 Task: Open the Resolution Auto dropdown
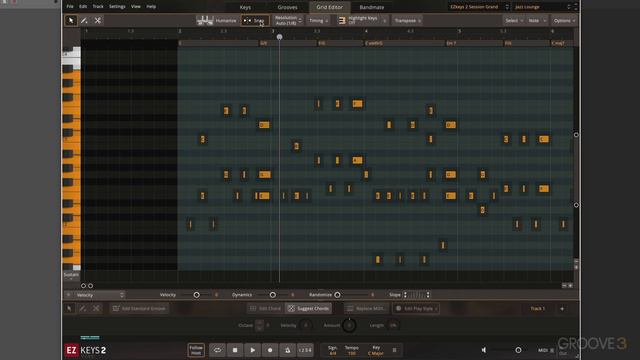(x=288, y=20)
